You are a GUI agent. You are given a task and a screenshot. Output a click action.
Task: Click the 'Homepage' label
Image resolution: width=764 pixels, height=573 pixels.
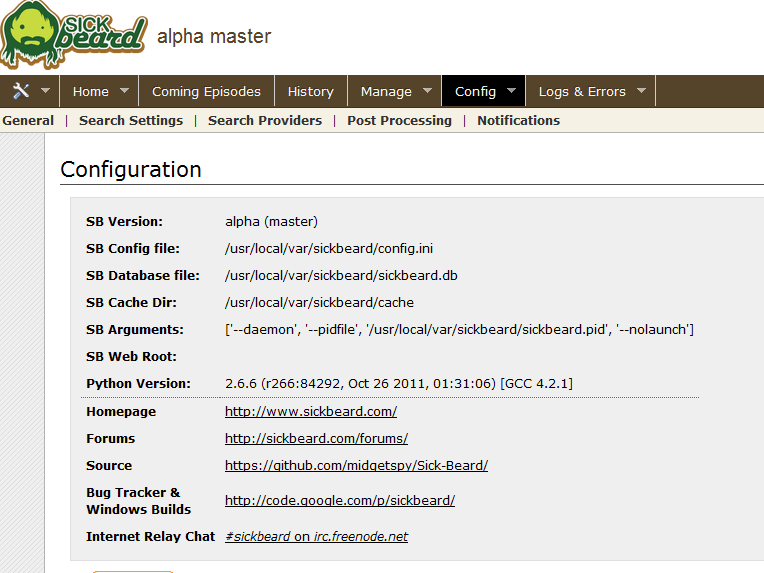tap(121, 412)
